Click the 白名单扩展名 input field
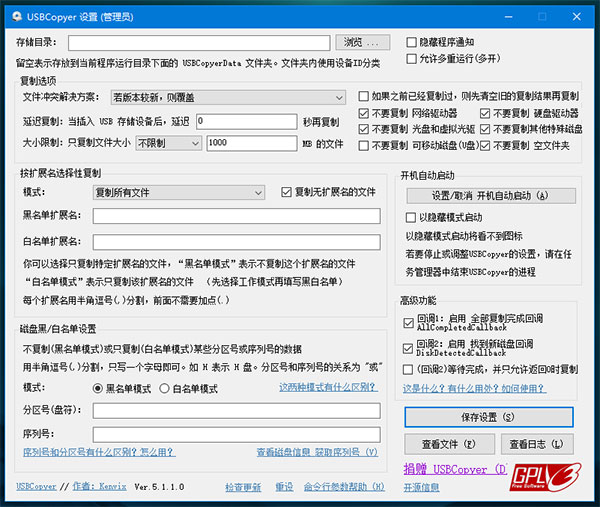 (x=236, y=242)
